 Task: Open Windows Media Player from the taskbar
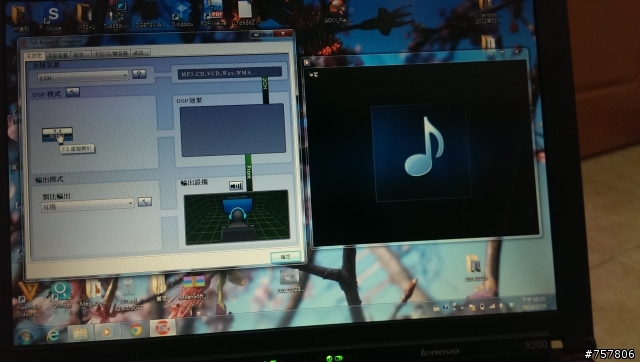pos(107,332)
